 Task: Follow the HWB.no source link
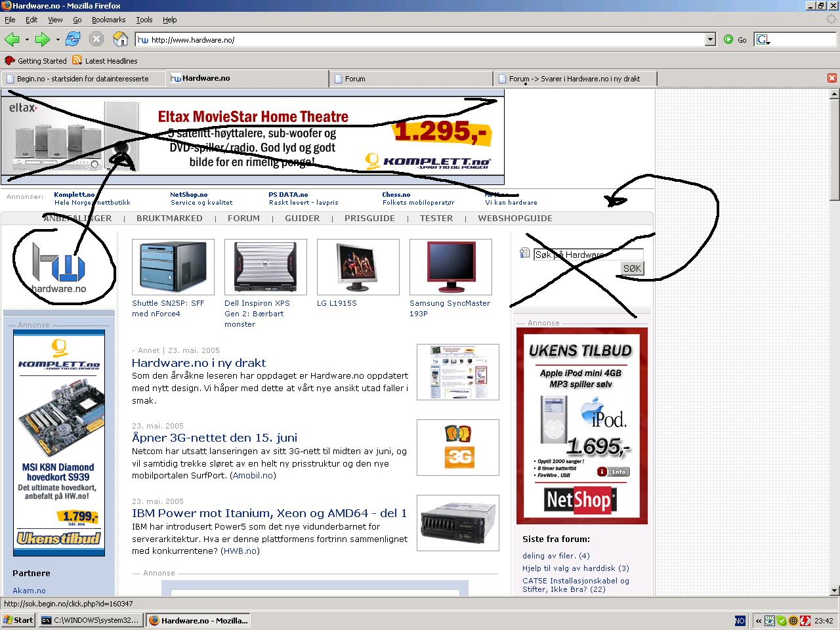240,551
